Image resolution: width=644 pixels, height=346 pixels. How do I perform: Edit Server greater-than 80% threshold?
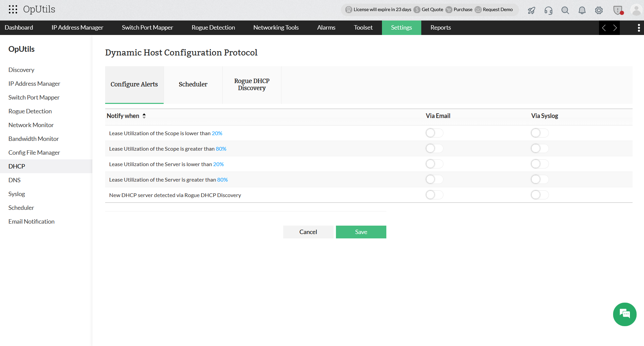point(222,180)
